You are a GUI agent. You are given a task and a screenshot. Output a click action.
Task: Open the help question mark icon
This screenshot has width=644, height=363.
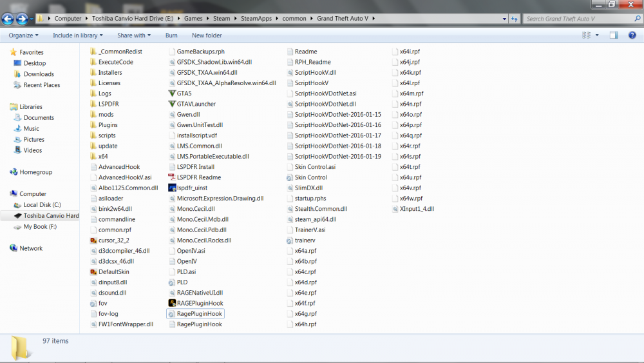tap(632, 35)
